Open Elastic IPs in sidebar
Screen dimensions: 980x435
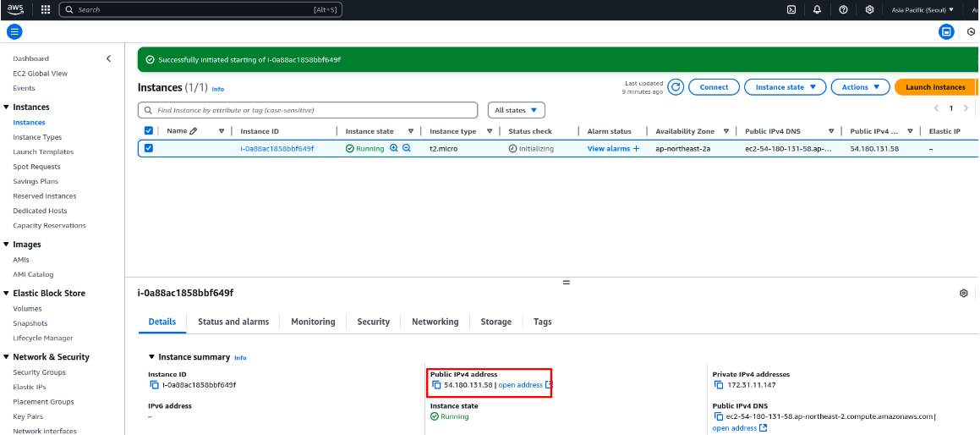[x=30, y=387]
